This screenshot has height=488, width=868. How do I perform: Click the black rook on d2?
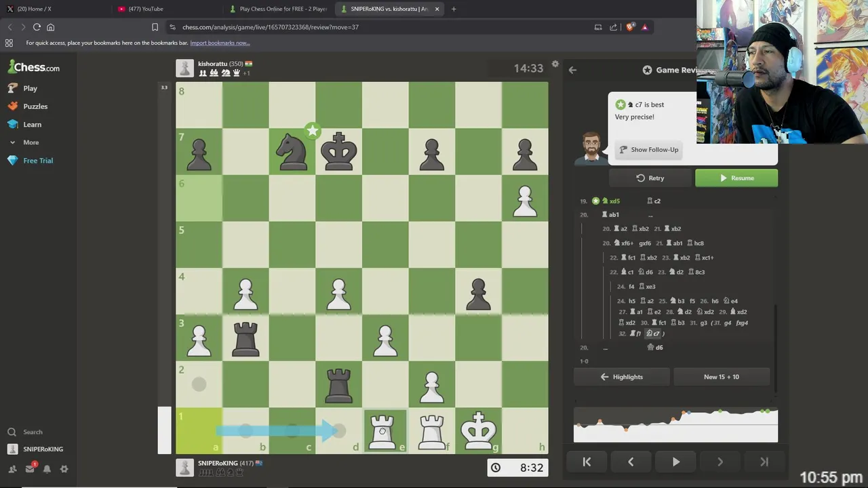point(338,384)
